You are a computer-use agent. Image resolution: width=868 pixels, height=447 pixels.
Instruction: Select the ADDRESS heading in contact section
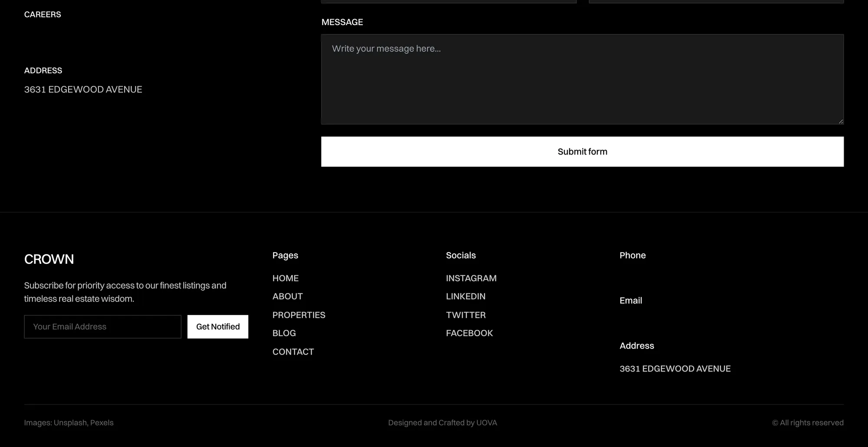[x=43, y=70]
